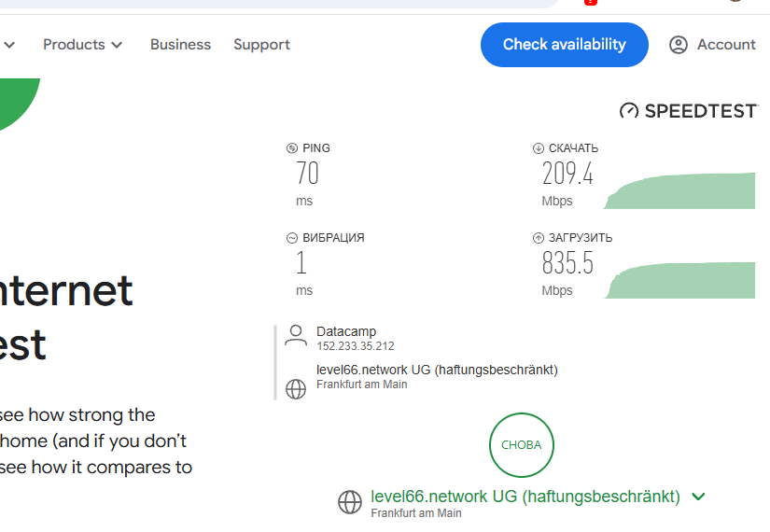Click the Check availability button
The width and height of the screenshot is (770, 532).
[565, 45]
